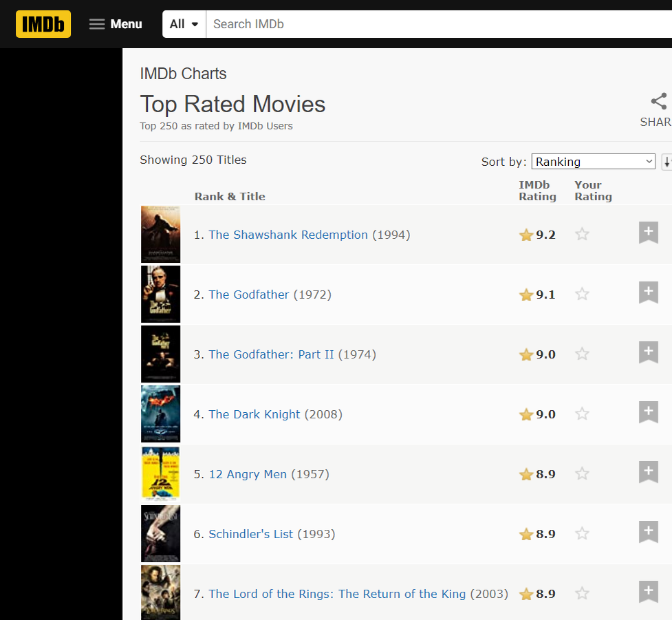672x620 pixels.
Task: Click the Your Rating column header
Action: point(593,191)
